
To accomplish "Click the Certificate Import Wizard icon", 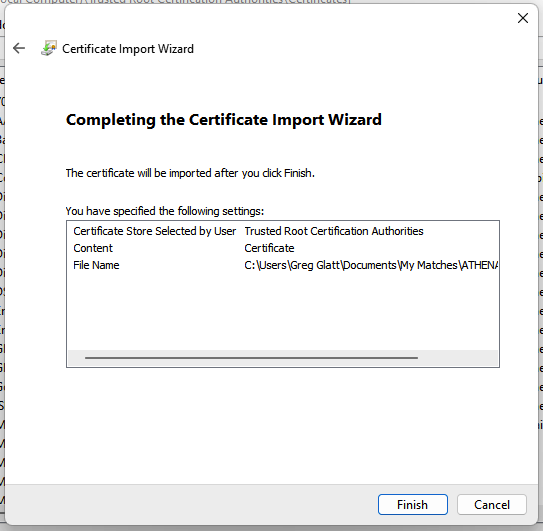I will tap(49, 48).
